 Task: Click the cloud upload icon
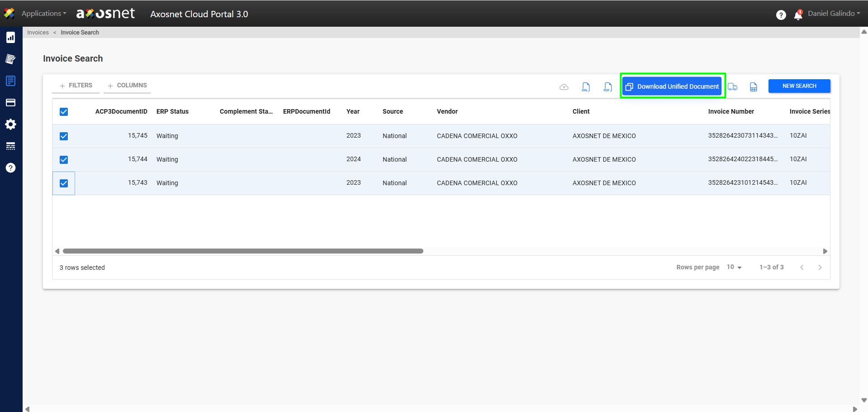[564, 87]
